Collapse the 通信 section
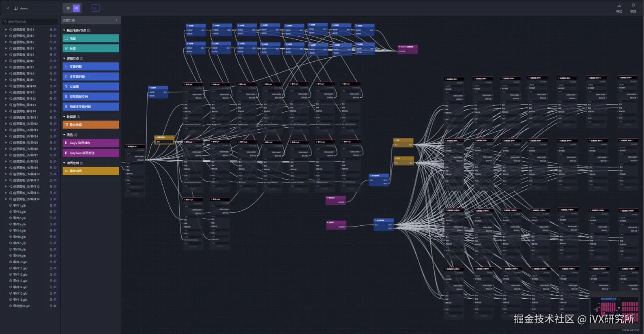Viewport: 644px width, 334px height. point(64,135)
